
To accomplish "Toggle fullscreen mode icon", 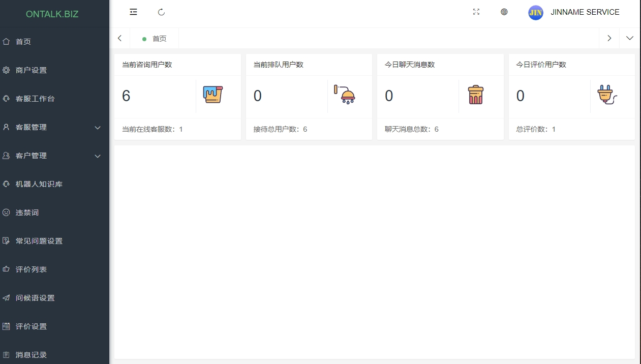I will click(x=476, y=12).
